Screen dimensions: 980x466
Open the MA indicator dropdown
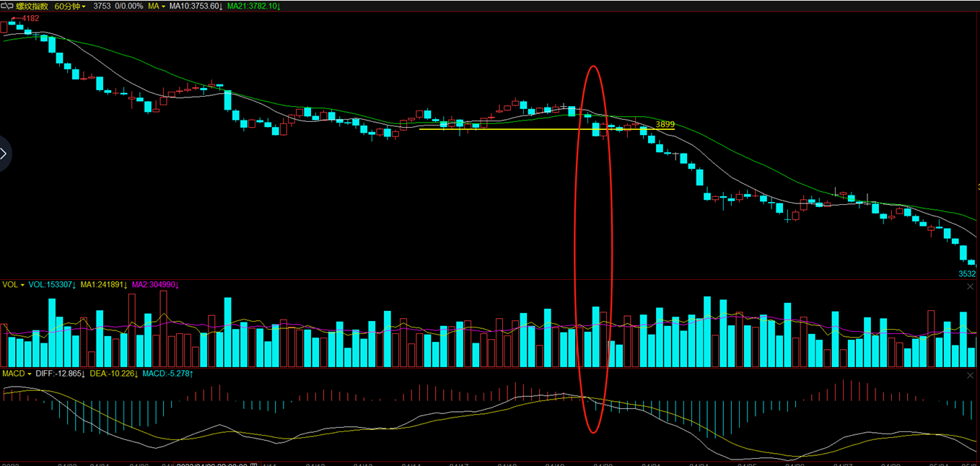point(156,6)
